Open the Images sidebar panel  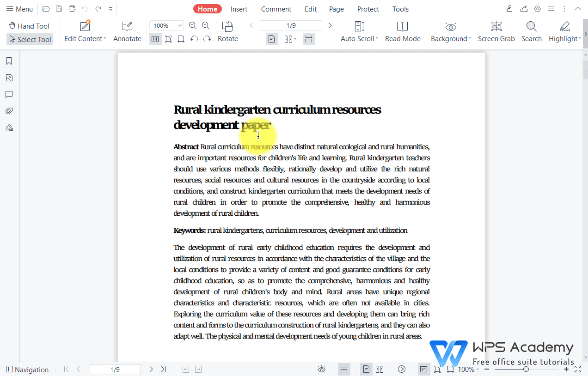click(x=9, y=78)
